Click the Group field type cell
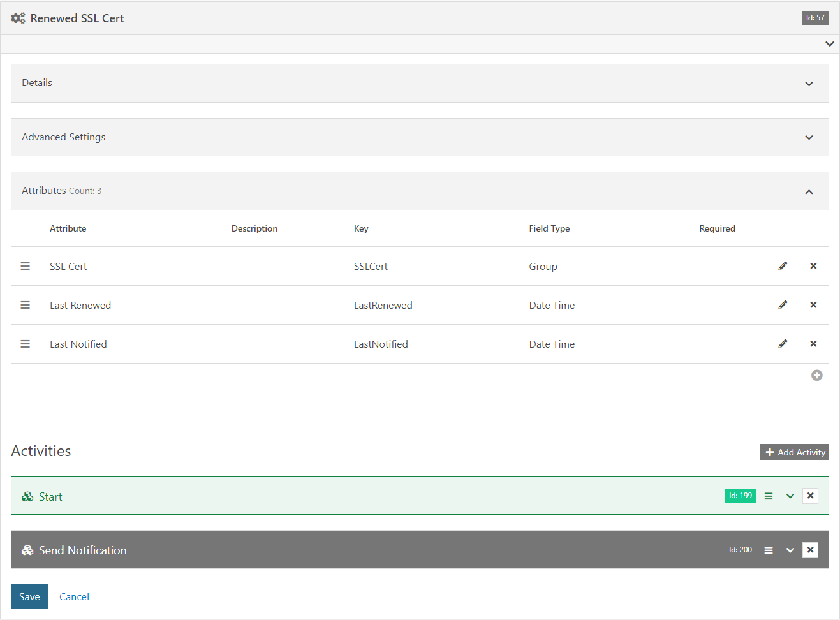Image resolution: width=840 pixels, height=620 pixels. 543,267
